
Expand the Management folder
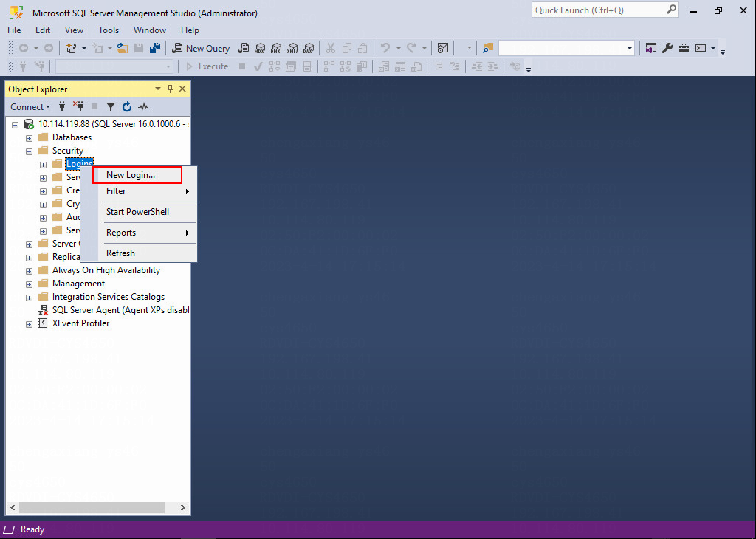coord(29,284)
